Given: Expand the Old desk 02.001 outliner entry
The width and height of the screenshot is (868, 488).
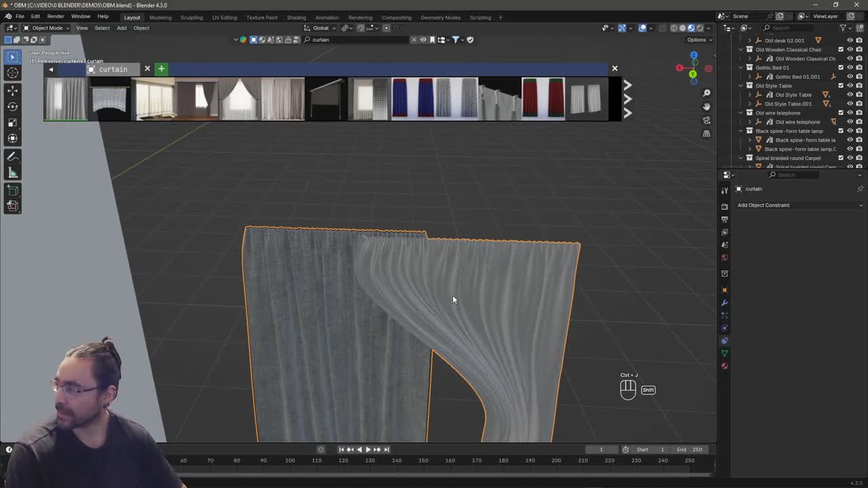Looking at the screenshot, I should (750, 41).
